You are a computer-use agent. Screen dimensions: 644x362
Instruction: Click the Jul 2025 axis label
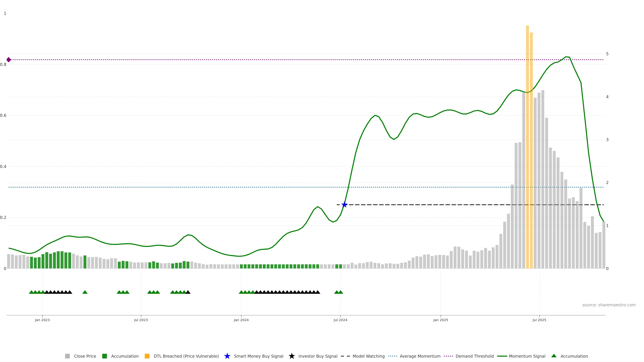[x=539, y=320]
